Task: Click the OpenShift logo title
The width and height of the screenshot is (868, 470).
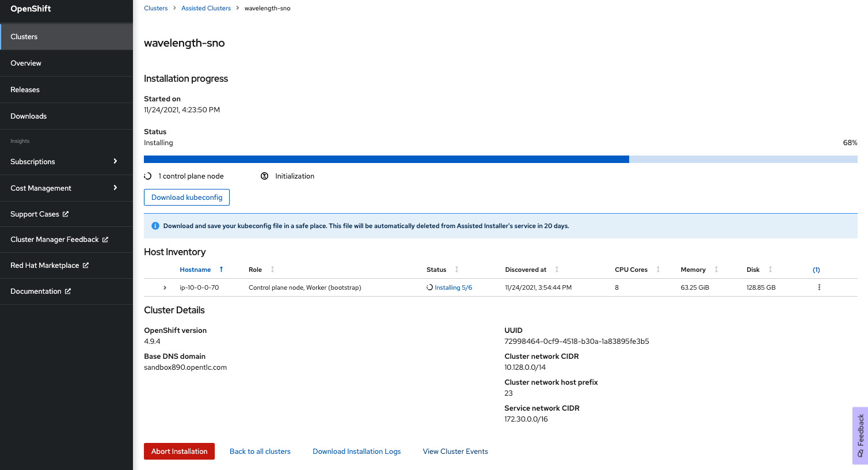Action: coord(31,9)
